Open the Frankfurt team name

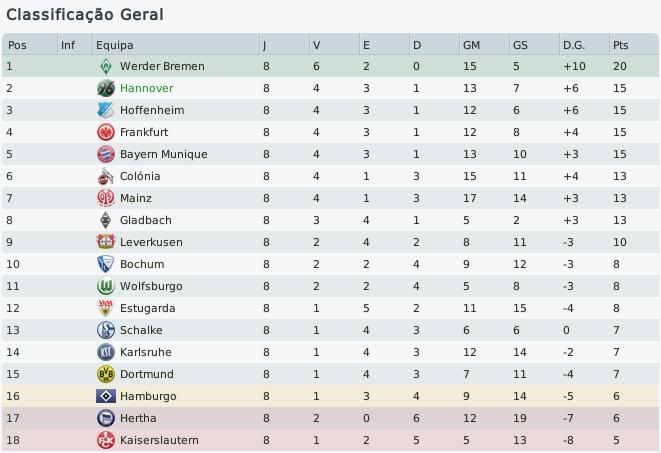(146, 132)
